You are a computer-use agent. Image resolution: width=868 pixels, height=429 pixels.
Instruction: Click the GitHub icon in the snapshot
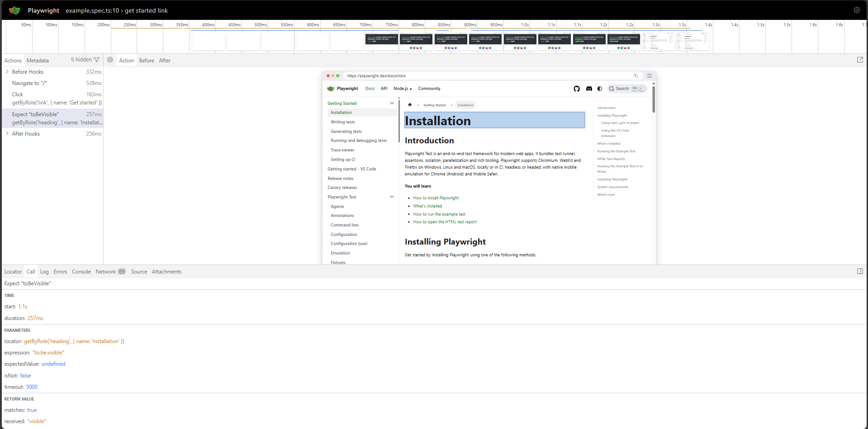click(577, 89)
